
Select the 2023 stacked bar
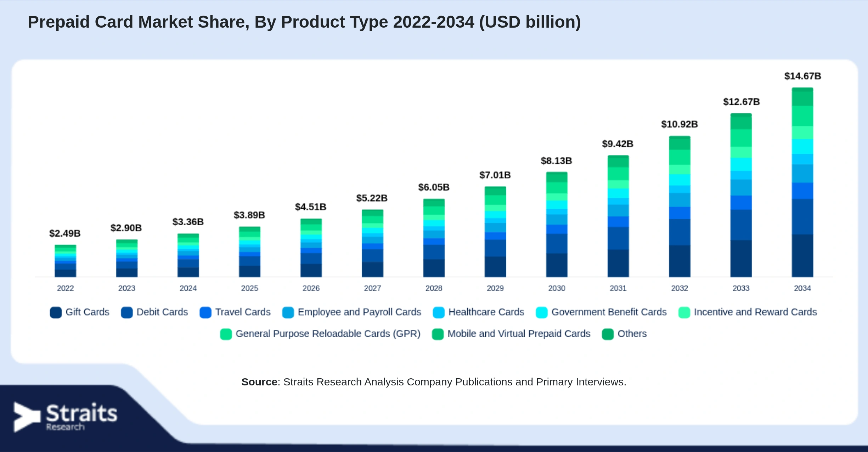coord(127,258)
